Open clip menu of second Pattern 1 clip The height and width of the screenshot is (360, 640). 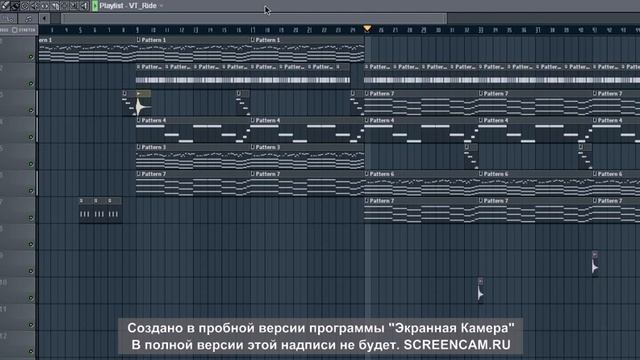138,40
